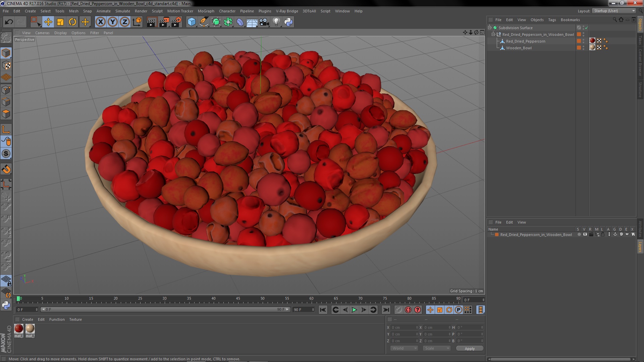Add a Light object
The image size is (644, 362).
pos(276,22)
